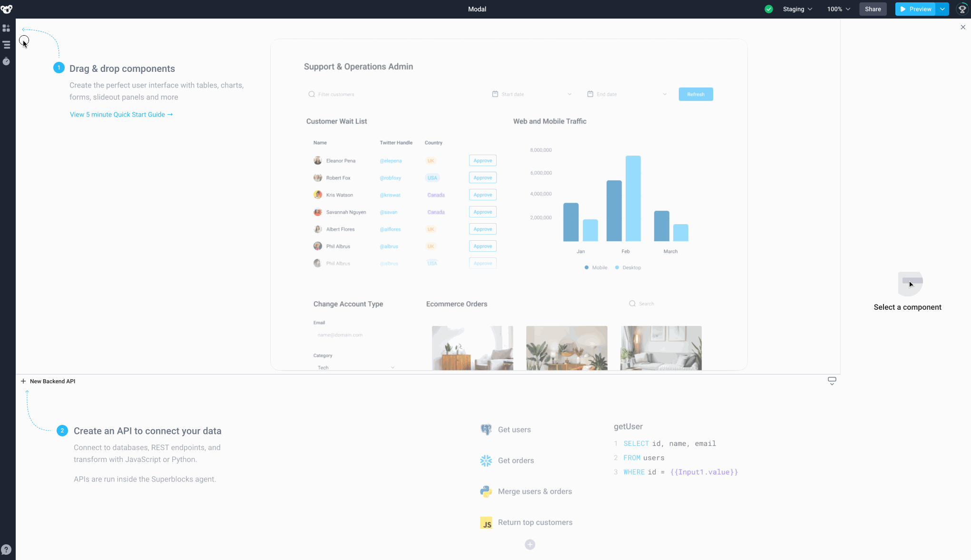Click the Superblocks koala logo
The width and height of the screenshot is (971, 560).
pos(7,9)
